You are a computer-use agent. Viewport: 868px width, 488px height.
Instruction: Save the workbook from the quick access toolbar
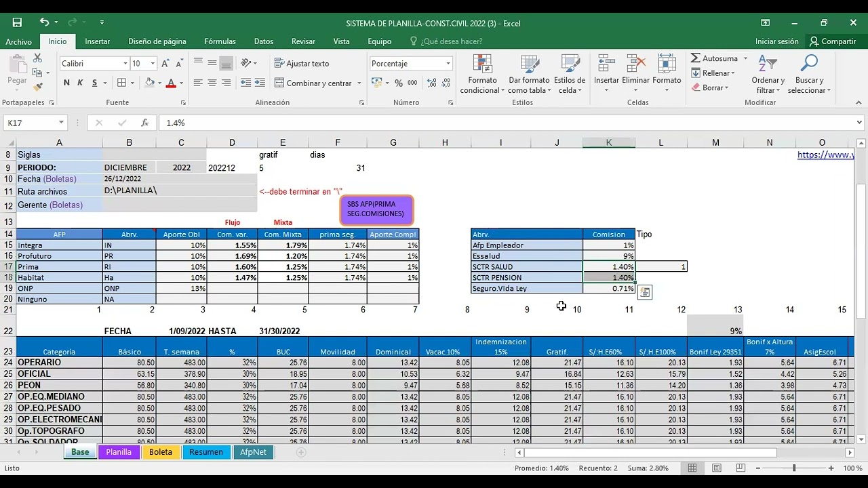coord(17,22)
